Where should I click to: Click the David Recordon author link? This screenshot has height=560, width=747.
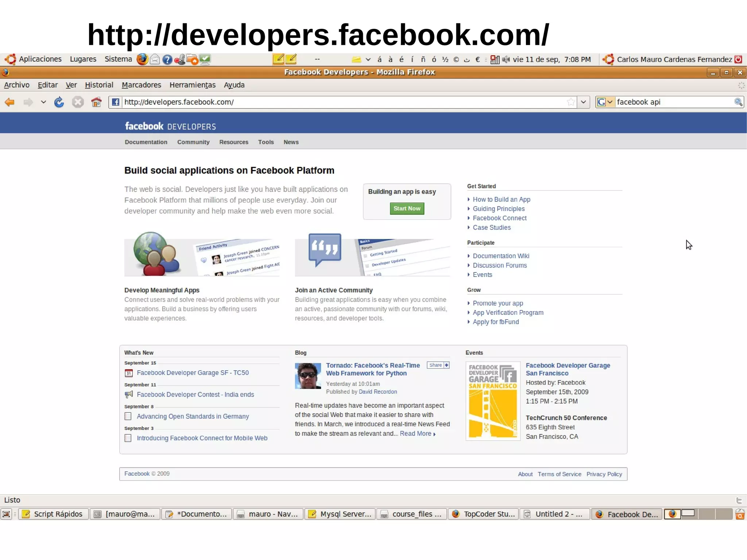click(x=378, y=392)
